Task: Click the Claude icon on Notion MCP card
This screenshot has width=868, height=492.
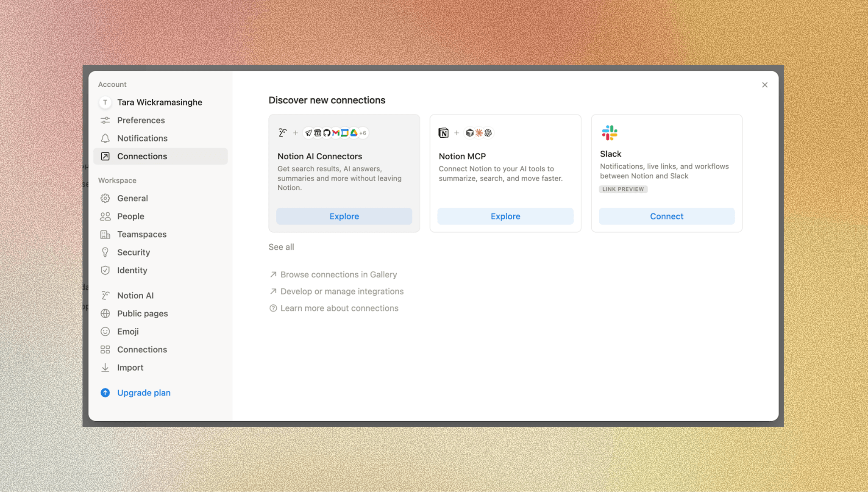Action: (478, 133)
